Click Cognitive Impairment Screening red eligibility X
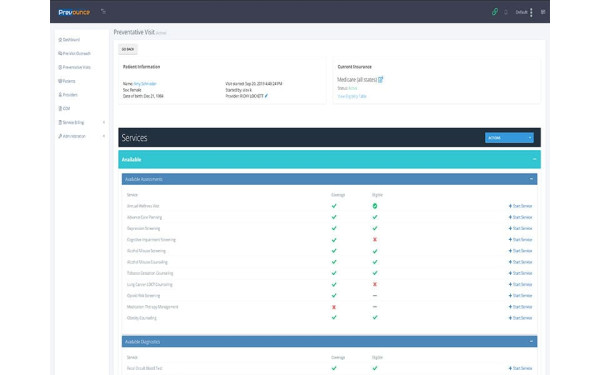Screen dimensions: 600x375 click(375, 240)
